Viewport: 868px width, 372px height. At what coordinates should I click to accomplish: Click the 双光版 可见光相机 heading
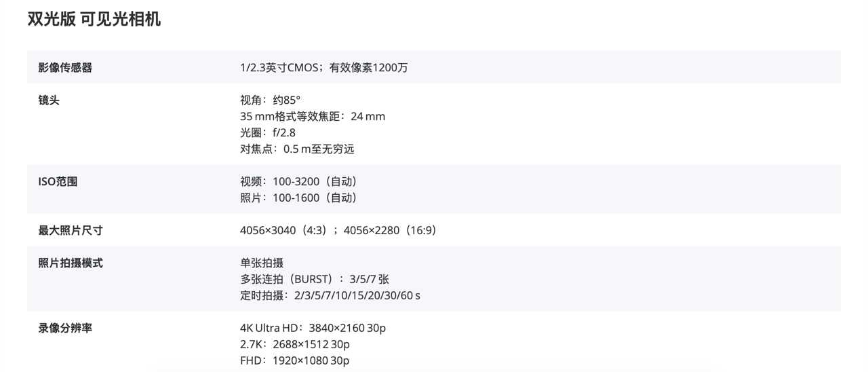pyautogui.click(x=94, y=19)
